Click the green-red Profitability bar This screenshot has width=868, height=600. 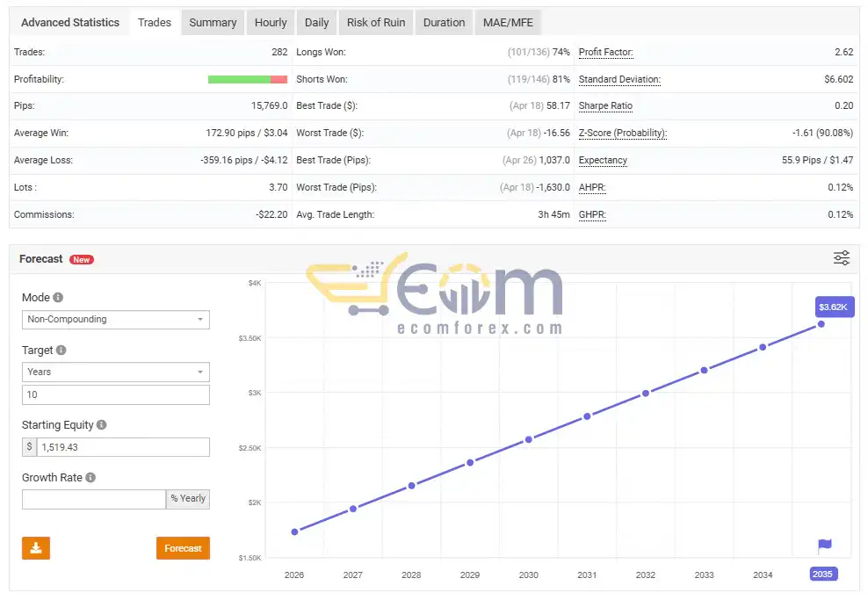tap(248, 79)
